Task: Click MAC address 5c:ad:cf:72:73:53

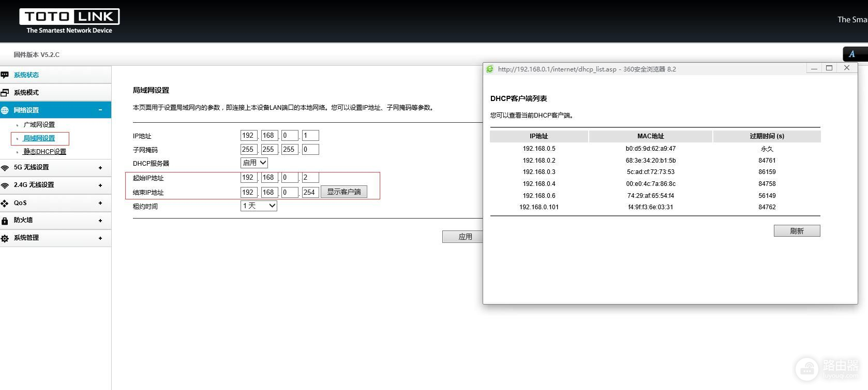Action: 651,172
